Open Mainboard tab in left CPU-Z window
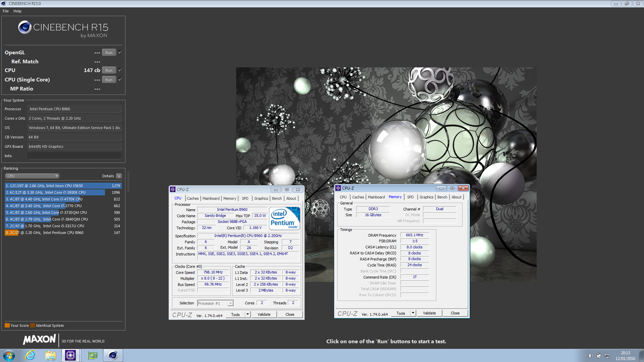Screen dimensions: 644x362 click(x=211, y=198)
